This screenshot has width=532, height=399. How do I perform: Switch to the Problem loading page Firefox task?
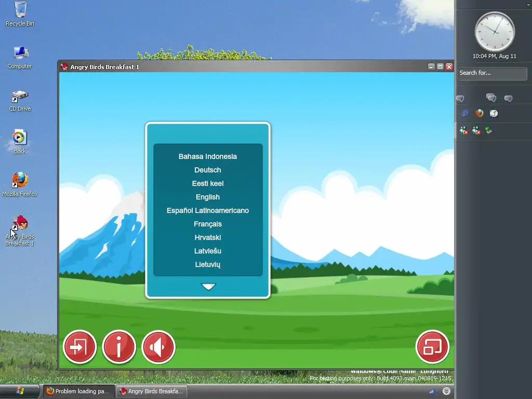tap(79, 391)
